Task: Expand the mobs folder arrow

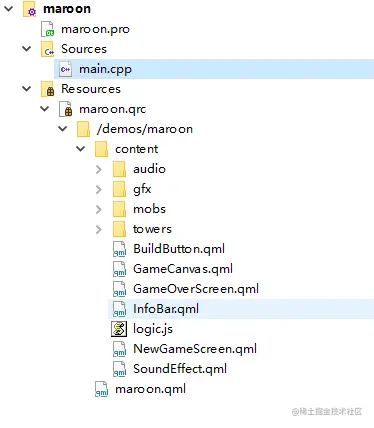Action: pyautogui.click(x=99, y=209)
